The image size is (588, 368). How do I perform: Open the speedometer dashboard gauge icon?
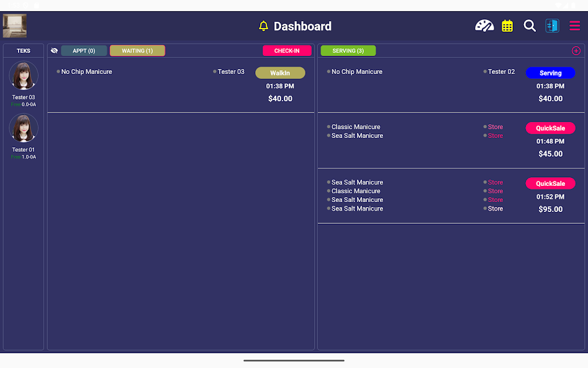click(x=484, y=25)
